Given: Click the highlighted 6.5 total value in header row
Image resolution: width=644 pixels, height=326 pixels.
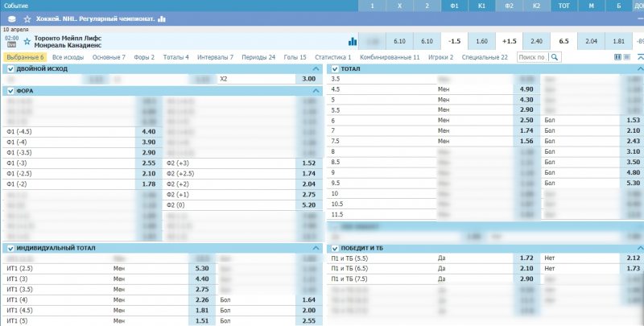Looking at the screenshot, I should pos(563,41).
